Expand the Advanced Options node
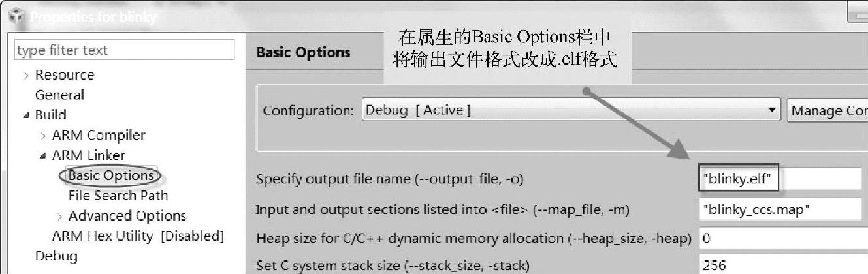 pyautogui.click(x=60, y=217)
